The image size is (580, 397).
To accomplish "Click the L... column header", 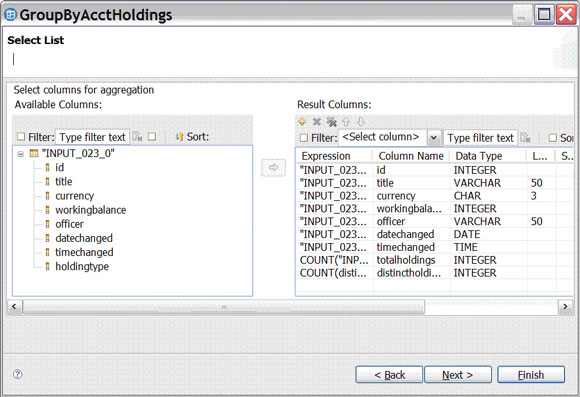I will tap(540, 156).
